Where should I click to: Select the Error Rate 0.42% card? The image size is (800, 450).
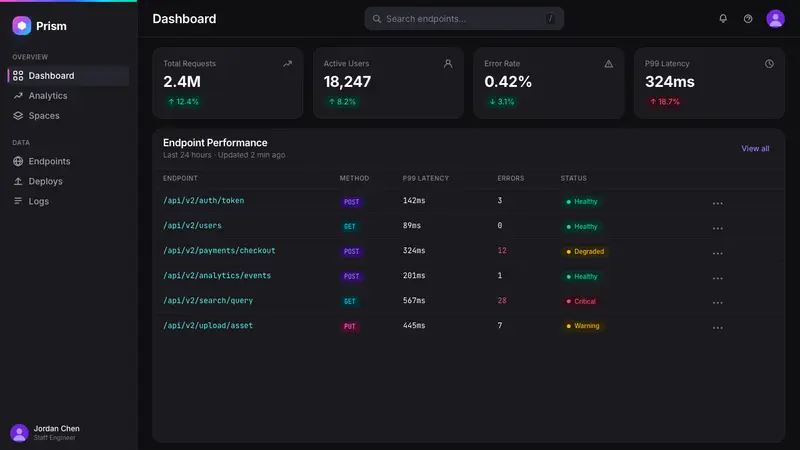(548, 83)
